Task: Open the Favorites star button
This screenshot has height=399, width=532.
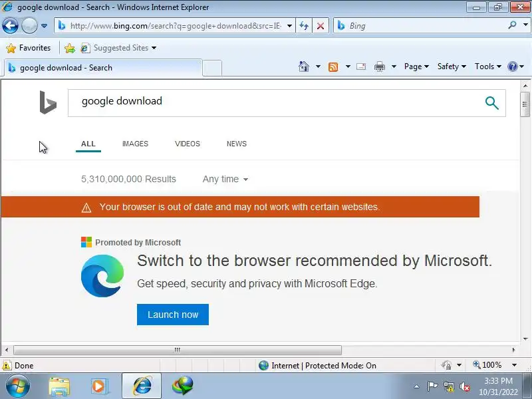Action: point(29,48)
